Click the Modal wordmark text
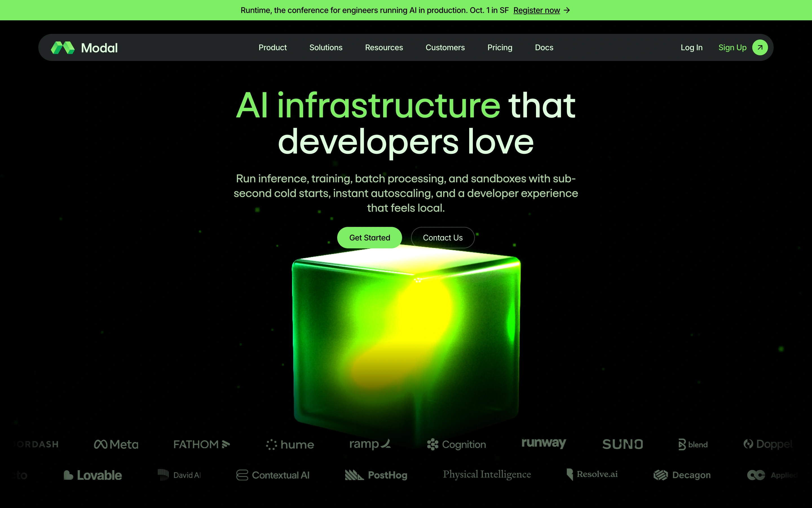The width and height of the screenshot is (812, 508). [x=99, y=48]
